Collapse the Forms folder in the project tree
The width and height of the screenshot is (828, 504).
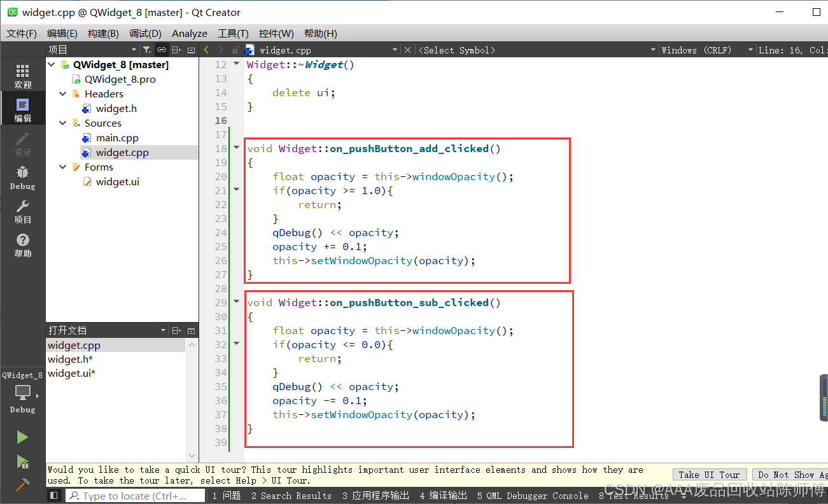(62, 167)
